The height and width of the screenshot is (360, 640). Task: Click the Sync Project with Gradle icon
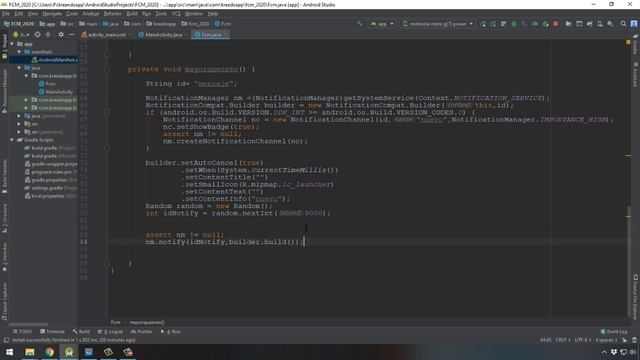click(589, 24)
